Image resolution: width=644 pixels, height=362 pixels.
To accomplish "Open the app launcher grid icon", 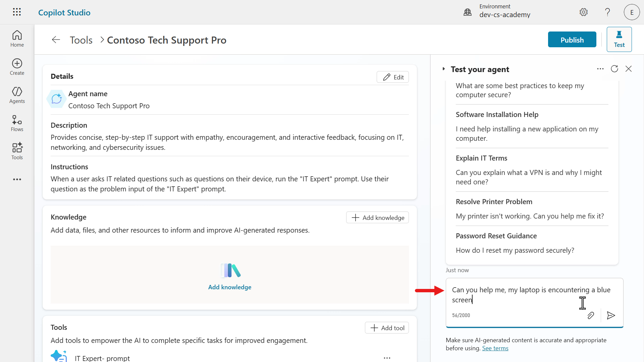I will [x=17, y=12].
